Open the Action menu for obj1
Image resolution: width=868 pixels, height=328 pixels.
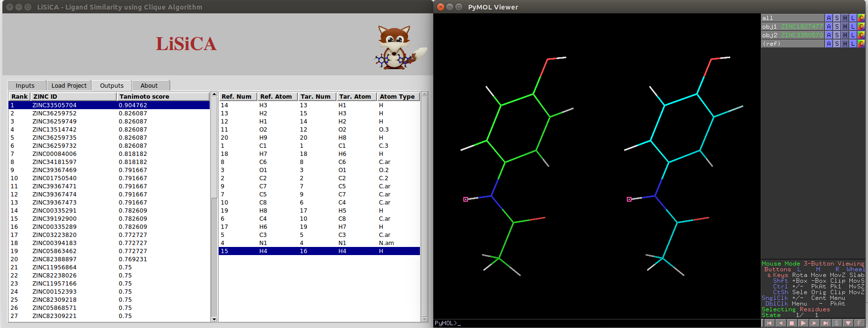coord(829,27)
